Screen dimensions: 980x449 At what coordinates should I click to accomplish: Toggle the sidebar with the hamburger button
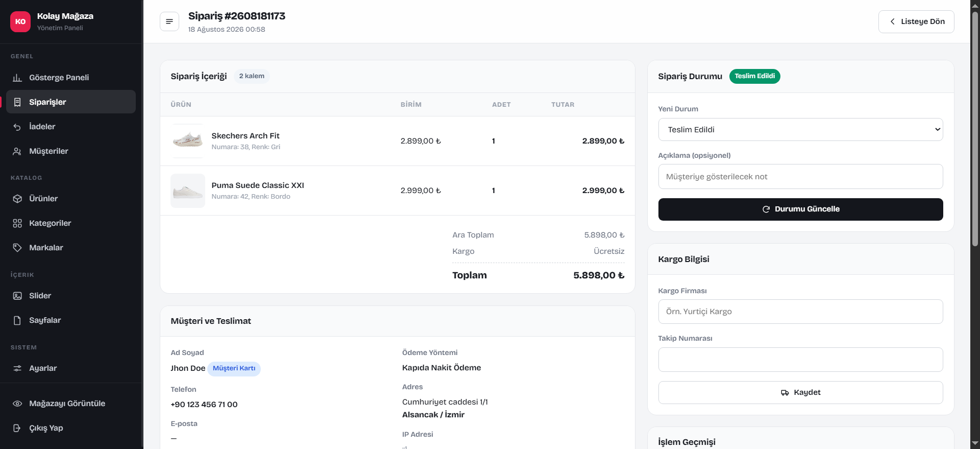[169, 21]
